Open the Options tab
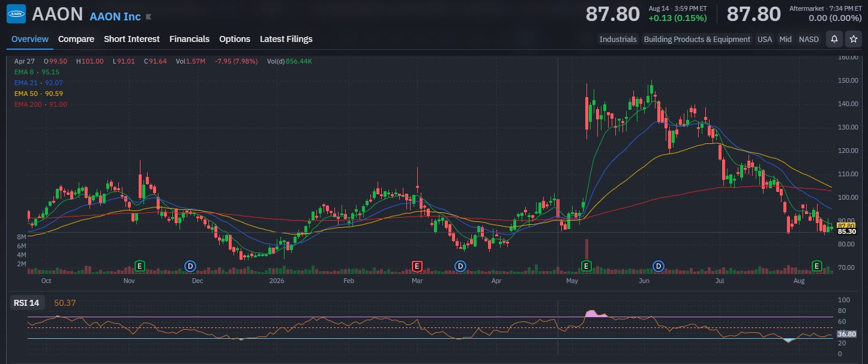Viewport: 868px width, 364px height. (235, 39)
